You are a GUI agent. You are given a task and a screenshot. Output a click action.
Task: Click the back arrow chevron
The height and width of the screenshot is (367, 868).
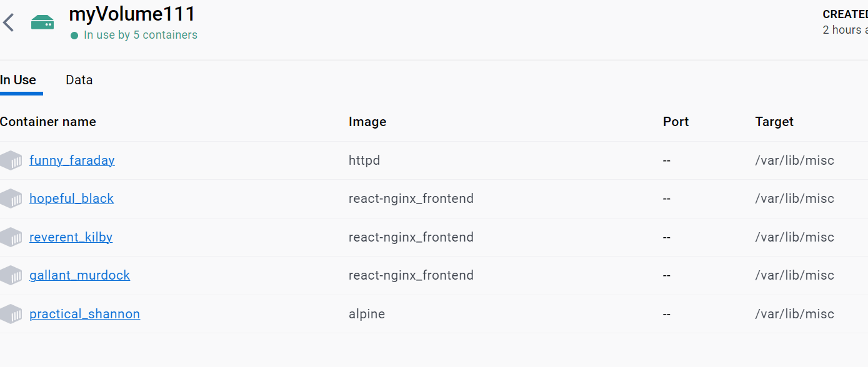(x=9, y=23)
